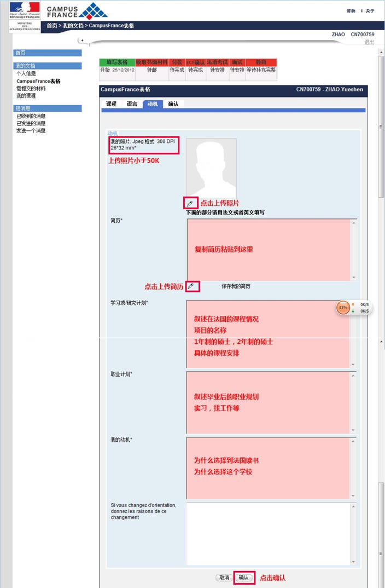Click the 面试 progress step
Viewport: 385px width, 588px height.
pos(237,62)
